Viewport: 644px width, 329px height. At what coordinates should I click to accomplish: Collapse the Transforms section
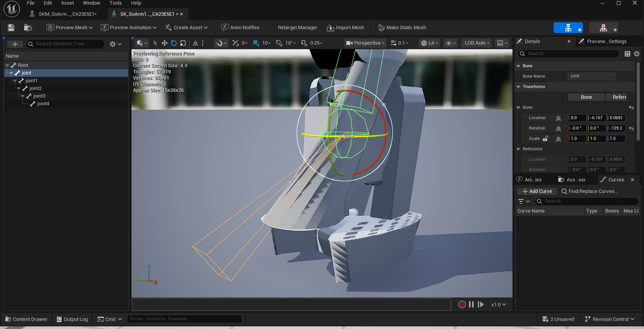[x=518, y=87]
